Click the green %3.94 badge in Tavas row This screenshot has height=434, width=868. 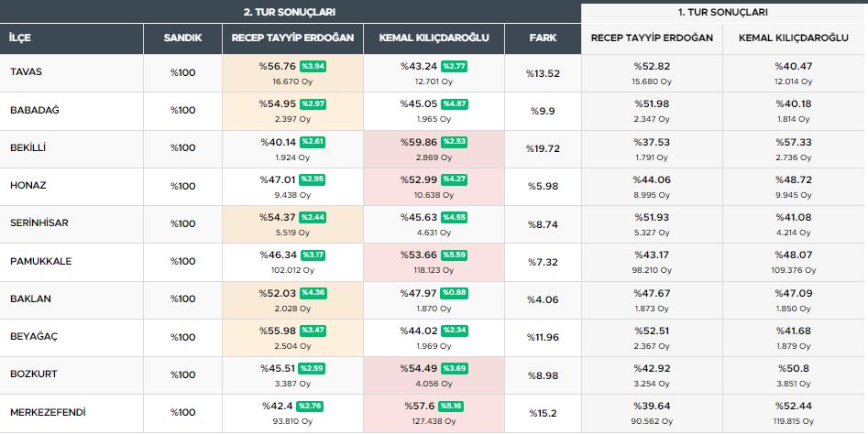pyautogui.click(x=313, y=66)
